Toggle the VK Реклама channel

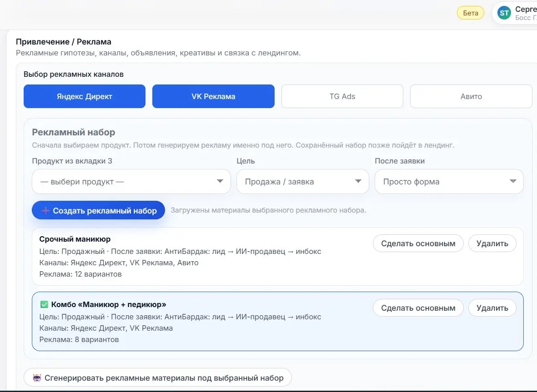[x=213, y=96]
